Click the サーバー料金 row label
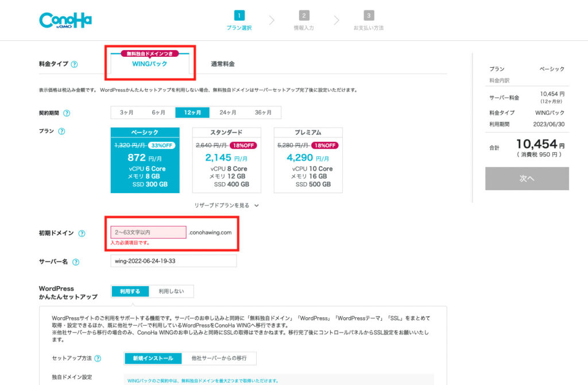The image size is (588, 385). tap(504, 98)
